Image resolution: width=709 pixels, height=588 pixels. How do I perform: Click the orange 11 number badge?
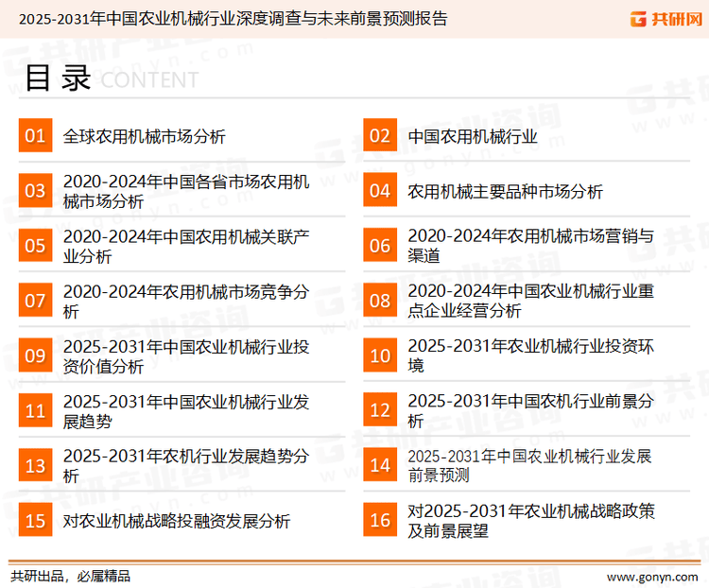pyautogui.click(x=35, y=410)
